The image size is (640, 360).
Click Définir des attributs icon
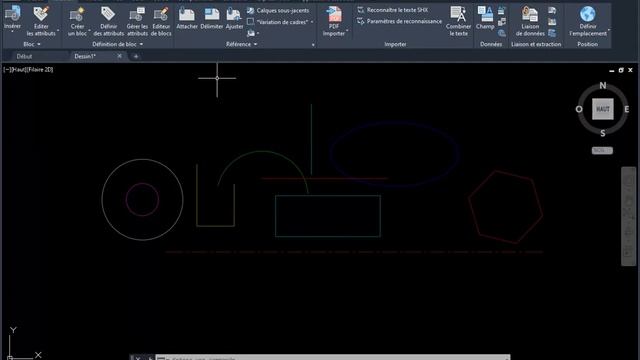pyautogui.click(x=108, y=14)
